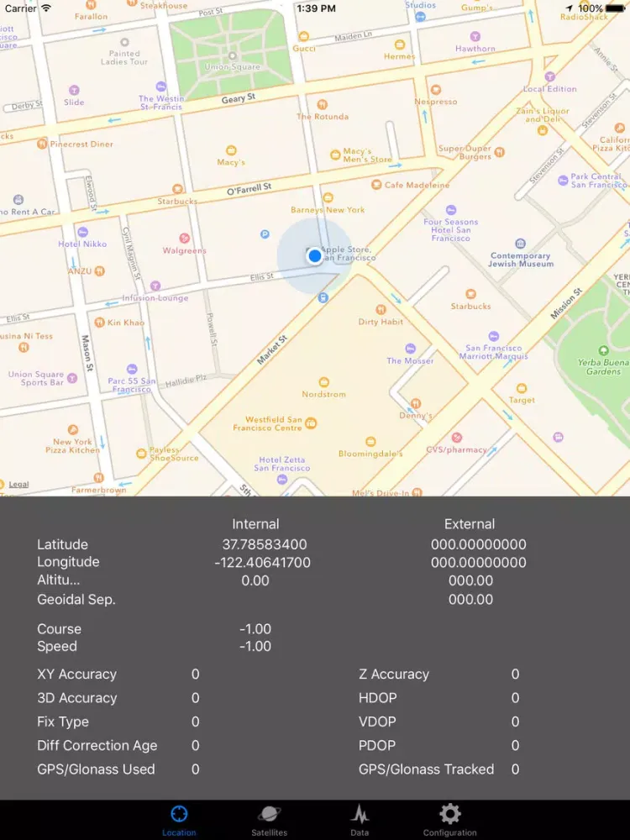Select the Bloomingdale's pin
The image size is (630, 840).
point(370,442)
